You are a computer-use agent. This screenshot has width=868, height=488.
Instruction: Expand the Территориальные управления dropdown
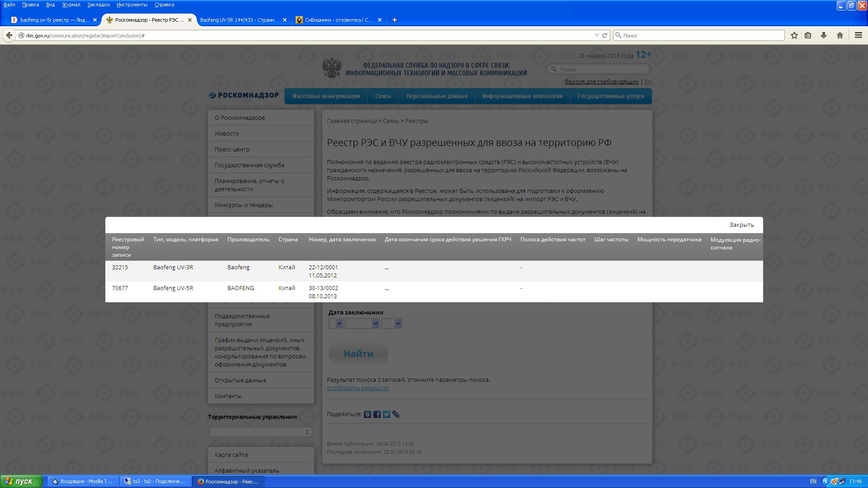click(261, 432)
